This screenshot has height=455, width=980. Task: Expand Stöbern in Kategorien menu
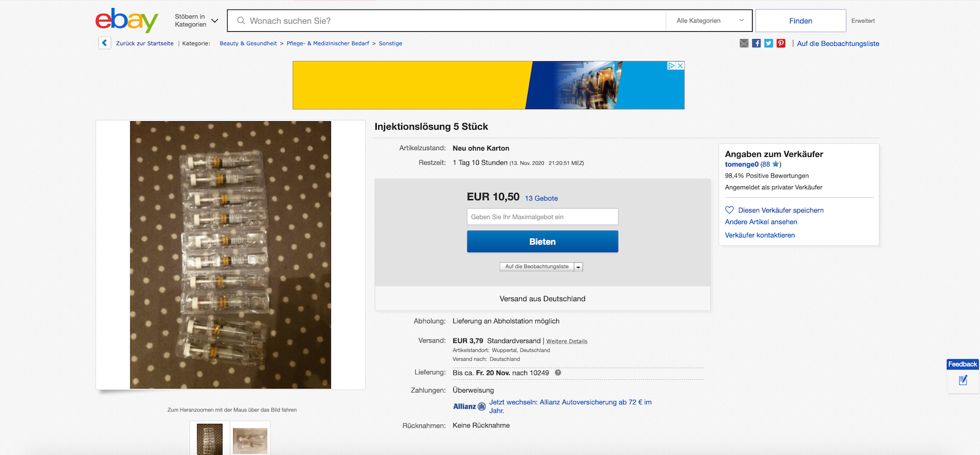pyautogui.click(x=196, y=21)
